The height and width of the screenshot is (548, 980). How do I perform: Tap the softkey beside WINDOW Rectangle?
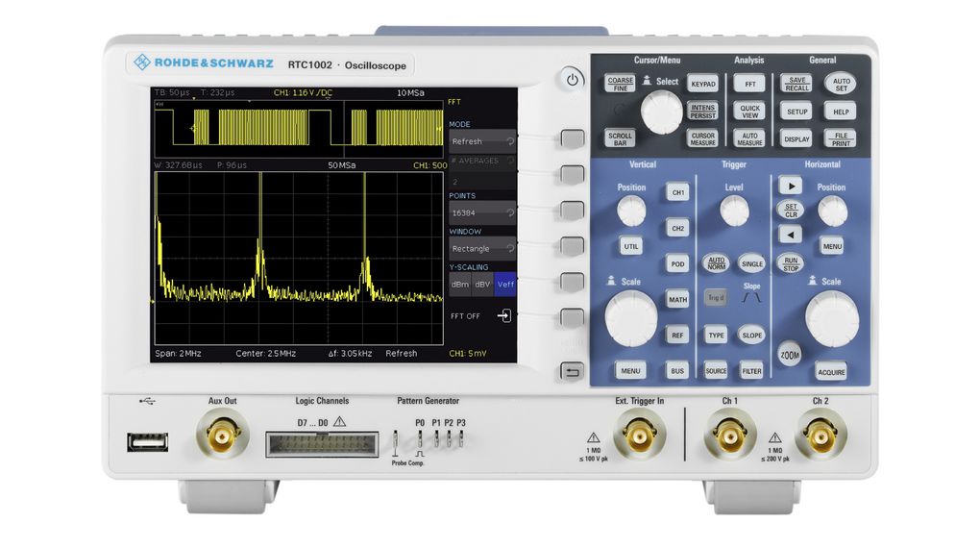[x=572, y=245]
